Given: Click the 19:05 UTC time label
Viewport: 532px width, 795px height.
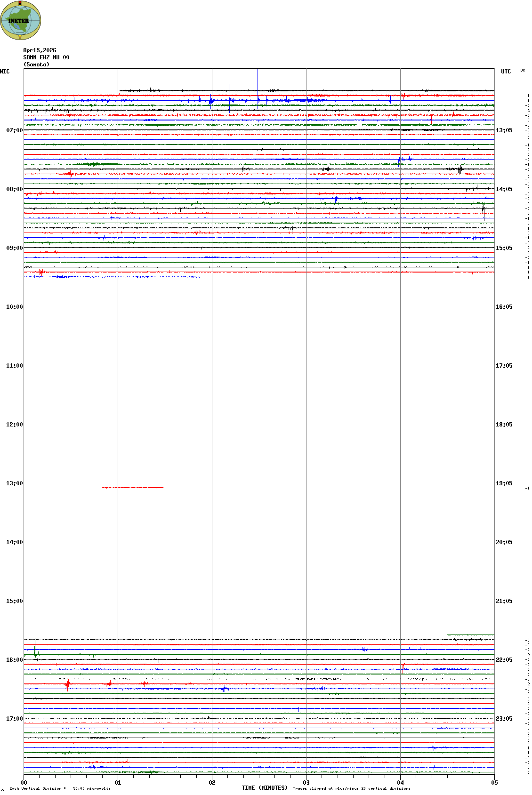Looking at the screenshot, I should tap(504, 483).
